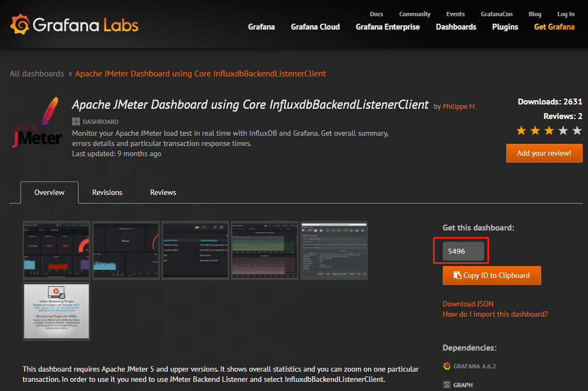Open the Community link
The width and height of the screenshot is (588, 391).
click(415, 14)
